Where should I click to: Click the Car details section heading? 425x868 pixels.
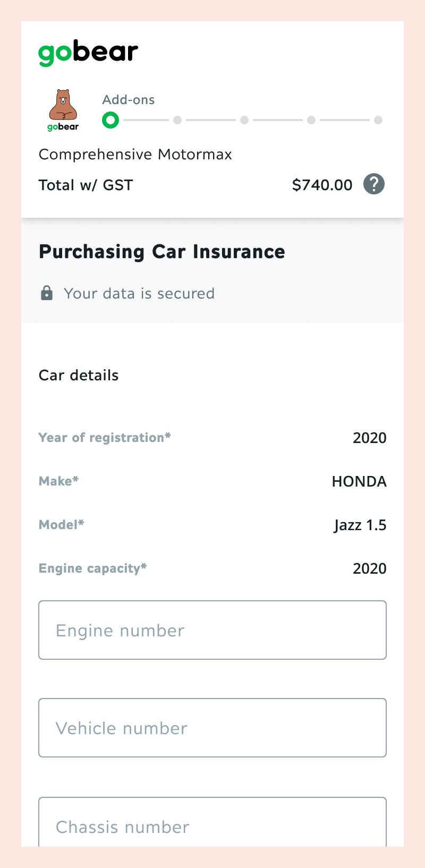[79, 375]
